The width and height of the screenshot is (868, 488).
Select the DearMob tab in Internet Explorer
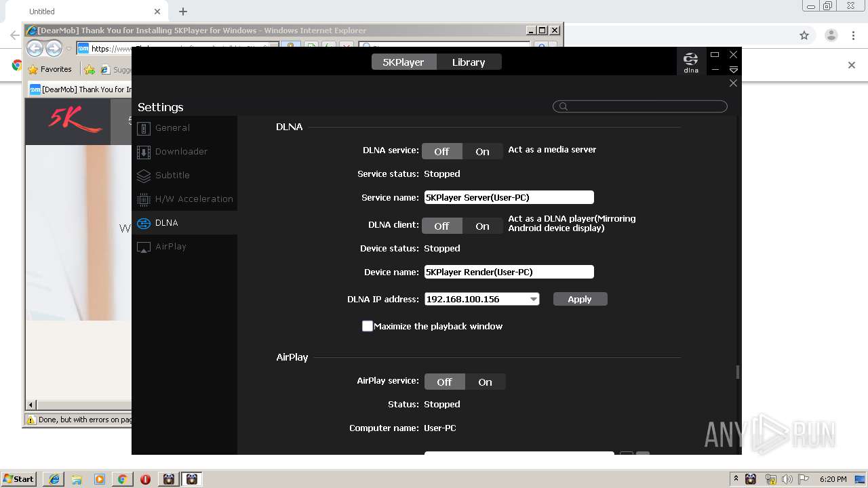[x=80, y=89]
